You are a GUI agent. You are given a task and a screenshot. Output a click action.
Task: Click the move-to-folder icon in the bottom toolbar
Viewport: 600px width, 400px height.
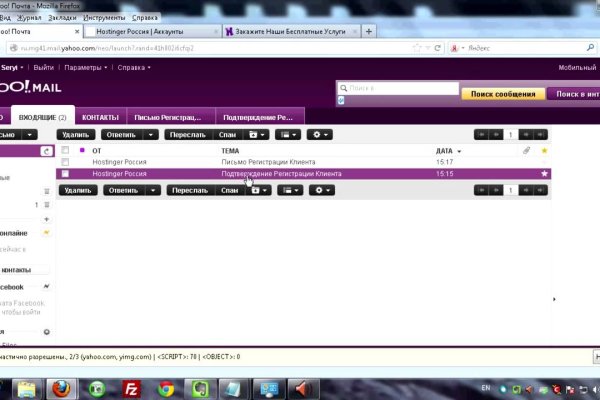[x=259, y=190]
